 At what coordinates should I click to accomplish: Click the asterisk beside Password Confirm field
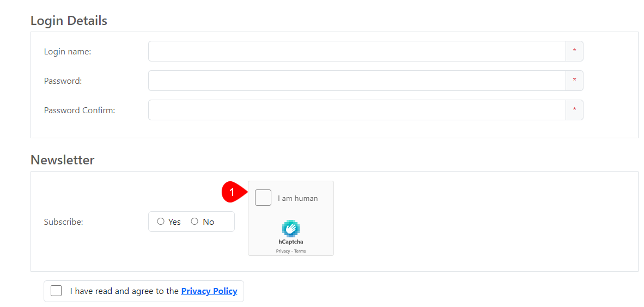[574, 110]
